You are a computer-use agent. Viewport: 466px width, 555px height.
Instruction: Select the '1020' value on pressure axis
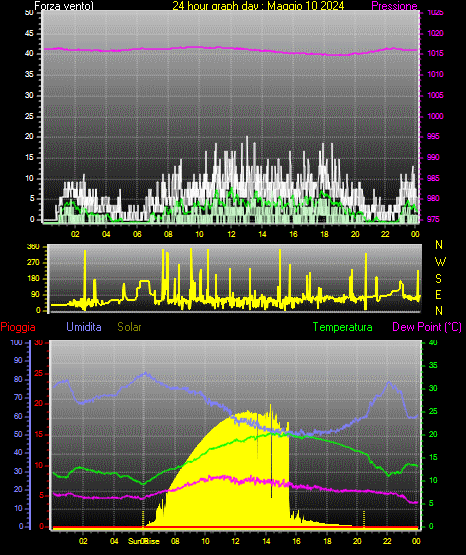coord(435,33)
